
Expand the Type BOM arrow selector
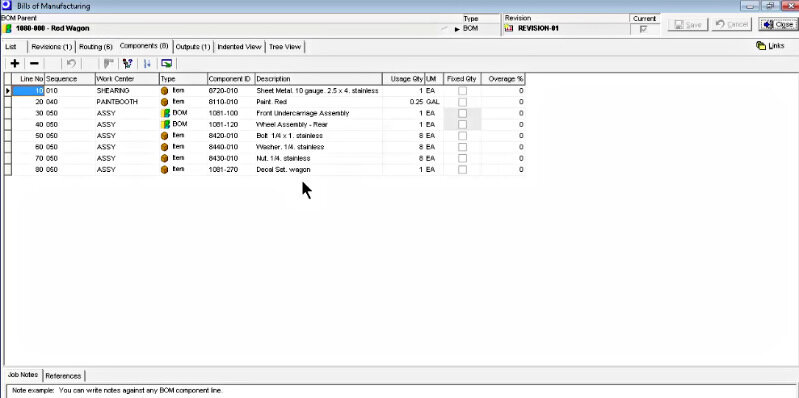tap(457, 29)
